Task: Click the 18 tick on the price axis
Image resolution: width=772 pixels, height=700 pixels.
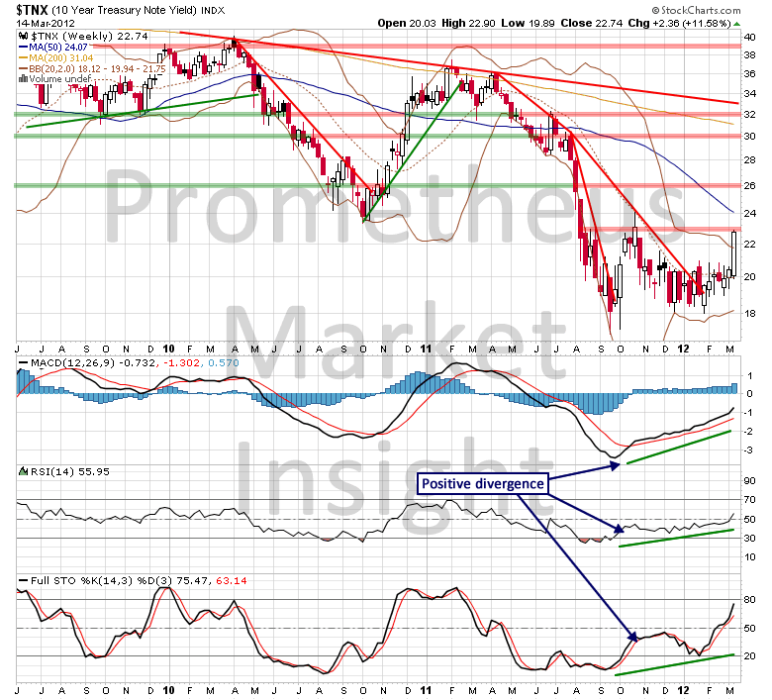Action: 750,313
